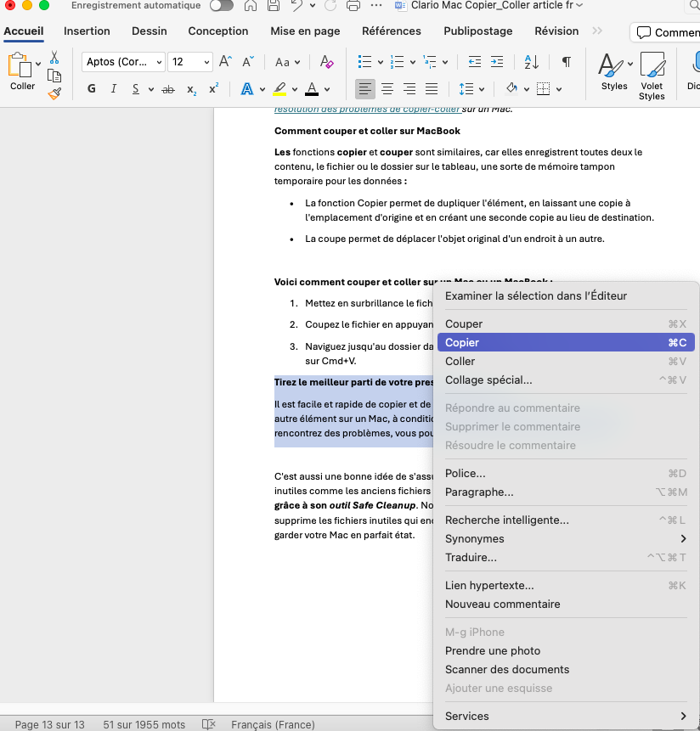Toggle strikethrough ab formatting
The image size is (700, 731).
168,89
